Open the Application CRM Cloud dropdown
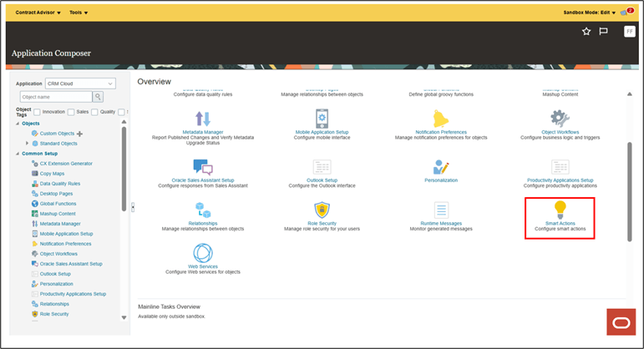Viewport: 644px width, 349px height. pos(80,83)
